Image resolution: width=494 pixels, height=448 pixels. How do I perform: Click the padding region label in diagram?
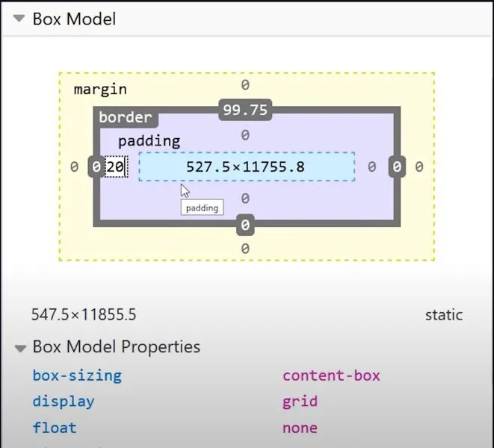(149, 141)
